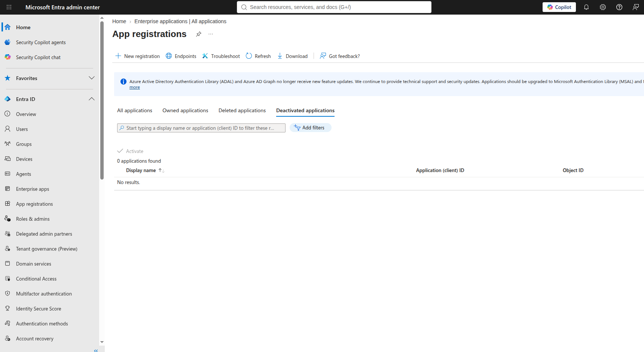Click Got feedback? button

(x=340, y=56)
